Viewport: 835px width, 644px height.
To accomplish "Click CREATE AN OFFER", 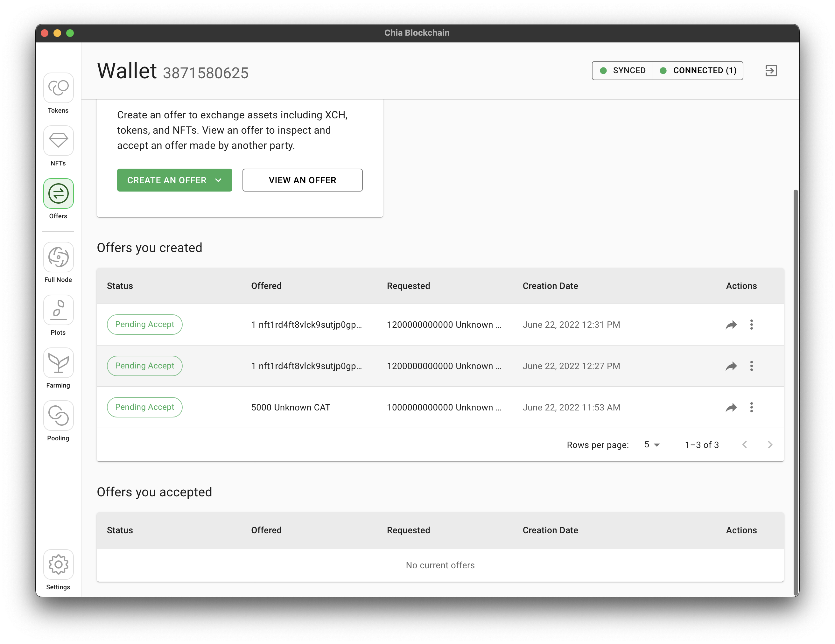I will coord(167,180).
